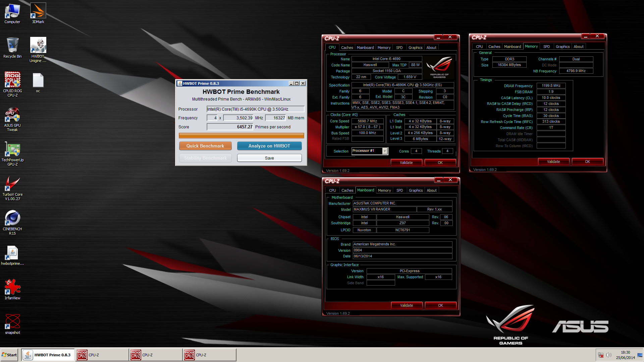Launch CINEBENCH R15 shortcut
644x362 pixels.
click(12, 223)
